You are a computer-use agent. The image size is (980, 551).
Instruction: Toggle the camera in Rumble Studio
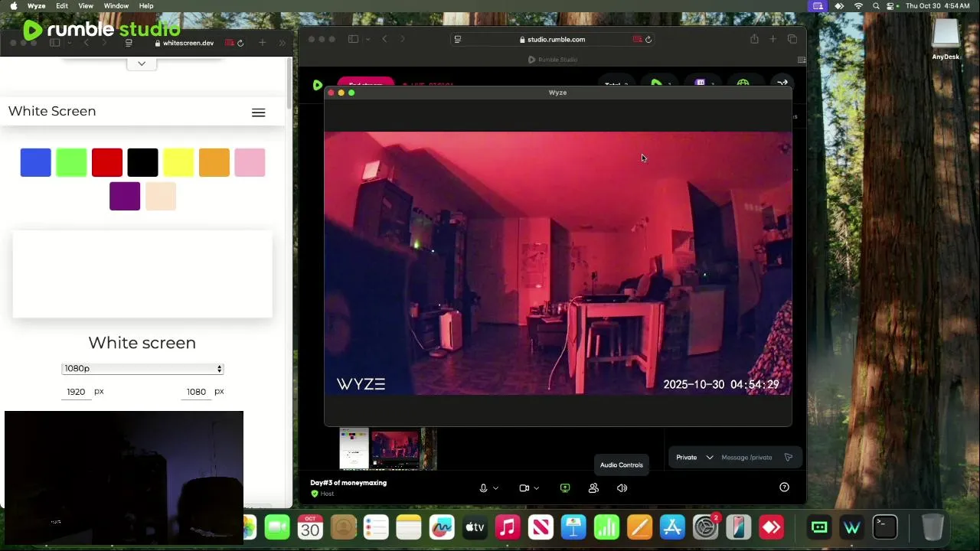coord(524,488)
